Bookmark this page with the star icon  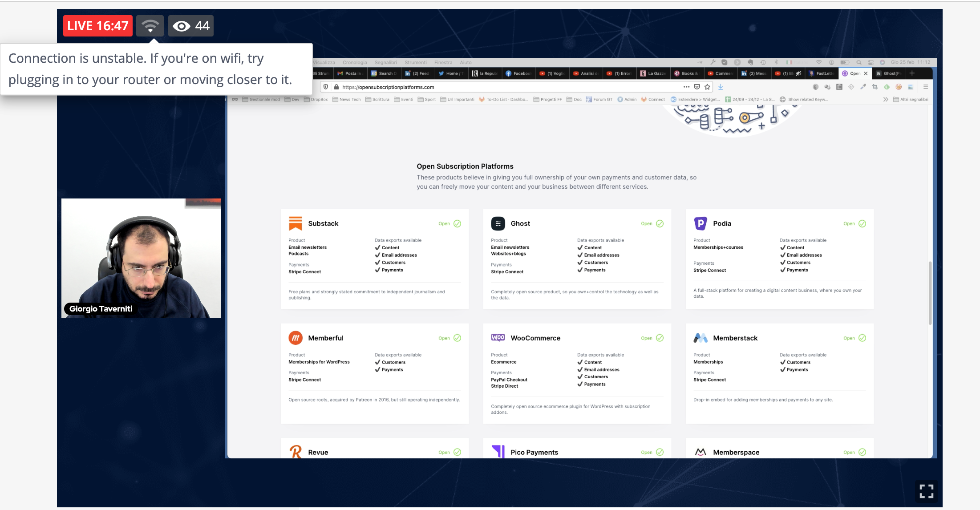pos(708,87)
